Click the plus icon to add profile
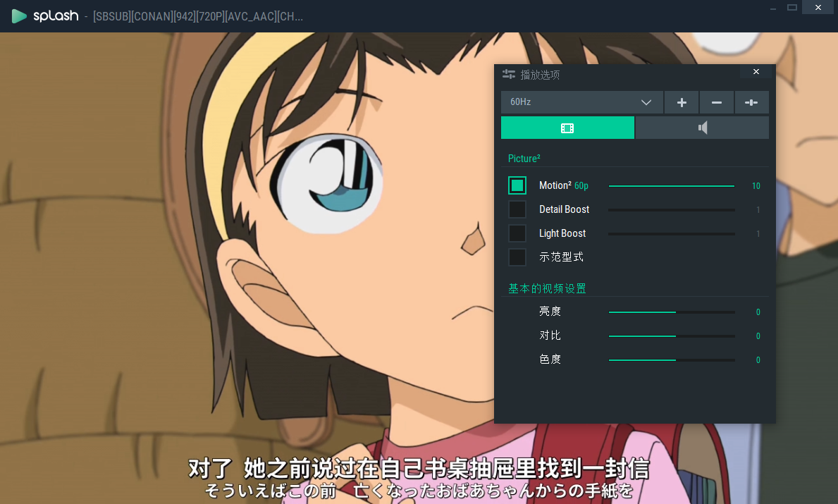 pyautogui.click(x=682, y=102)
